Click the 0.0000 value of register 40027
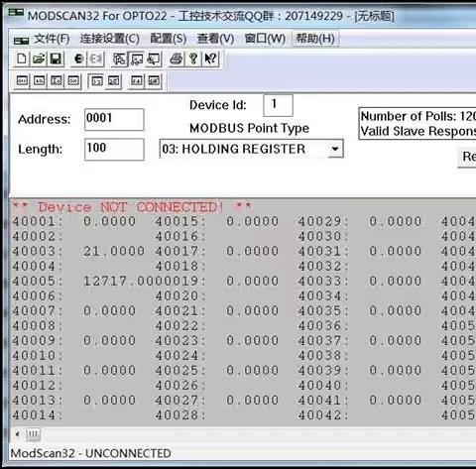Screen dimensions: 476x469 tap(252, 401)
